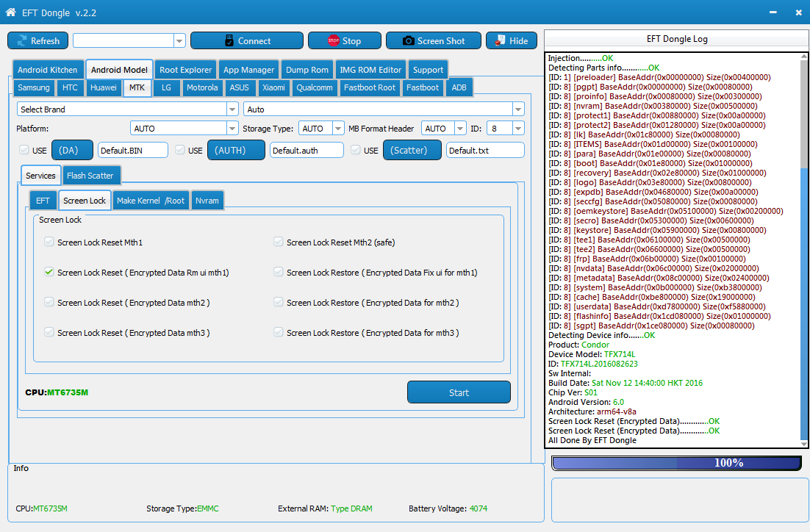This screenshot has width=810, height=532.
Task: Take a Screen Shot
Action: coord(434,41)
